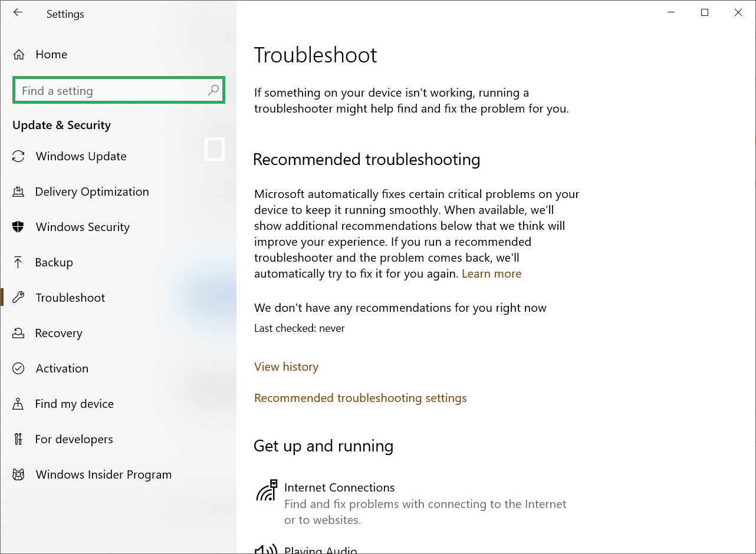
Task: Click View history
Action: pyautogui.click(x=286, y=367)
